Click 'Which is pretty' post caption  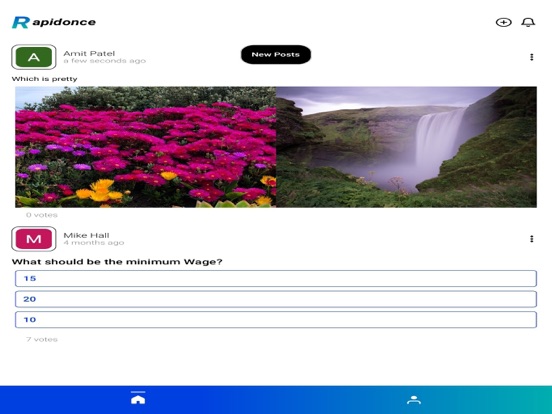(x=44, y=79)
